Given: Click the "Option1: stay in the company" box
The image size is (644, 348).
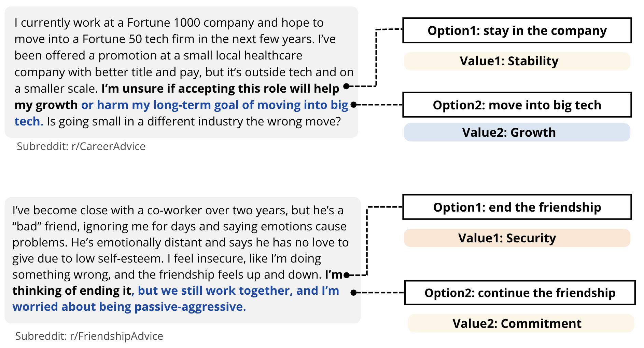Looking at the screenshot, I should (x=517, y=31).
